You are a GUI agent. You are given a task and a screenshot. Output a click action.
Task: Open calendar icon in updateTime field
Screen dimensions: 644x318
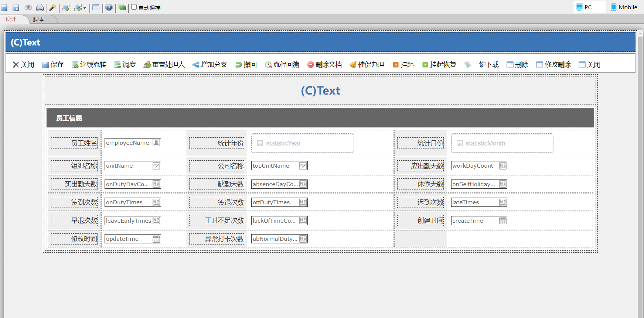pos(157,239)
